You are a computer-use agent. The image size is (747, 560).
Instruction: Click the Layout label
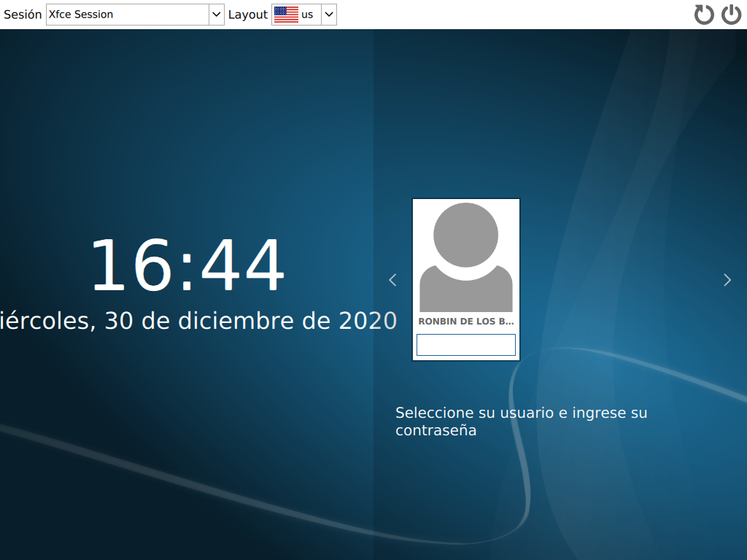click(248, 15)
